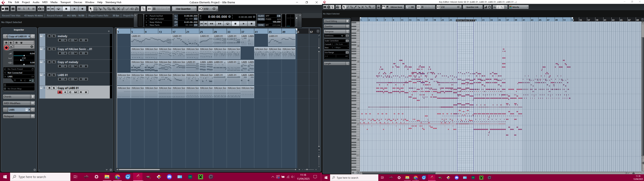The height and width of the screenshot is (181, 644).
Task: Solo the LABS 01 track
Action: point(54,75)
